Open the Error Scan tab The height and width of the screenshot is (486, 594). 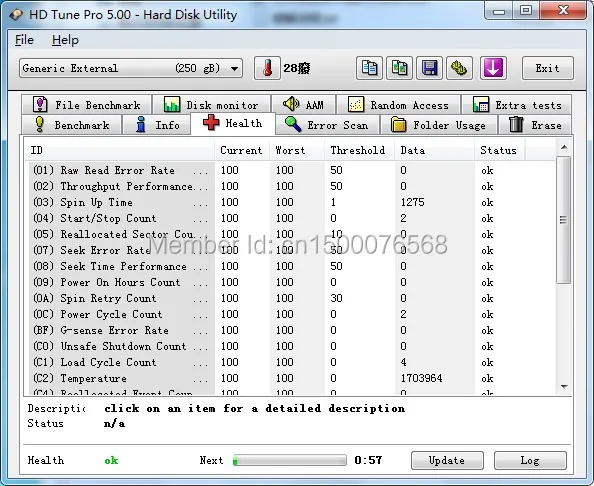pos(327,125)
